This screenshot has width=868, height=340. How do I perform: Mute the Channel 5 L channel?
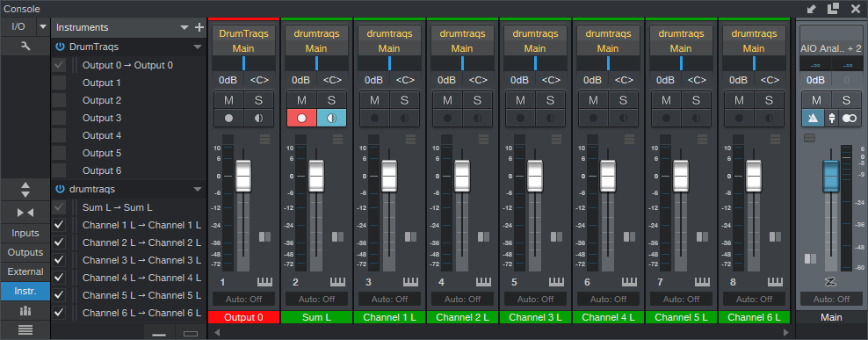[667, 100]
